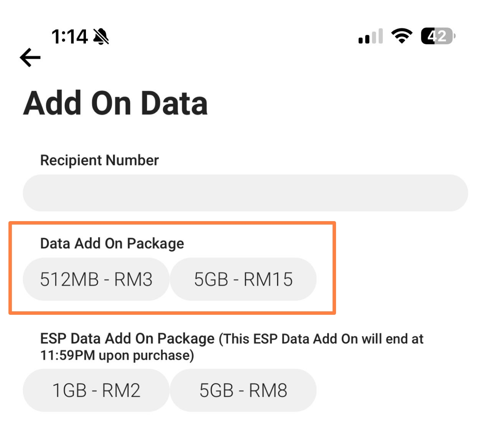
Task: Tap the Add On Data page title
Action: pyautogui.click(x=115, y=103)
